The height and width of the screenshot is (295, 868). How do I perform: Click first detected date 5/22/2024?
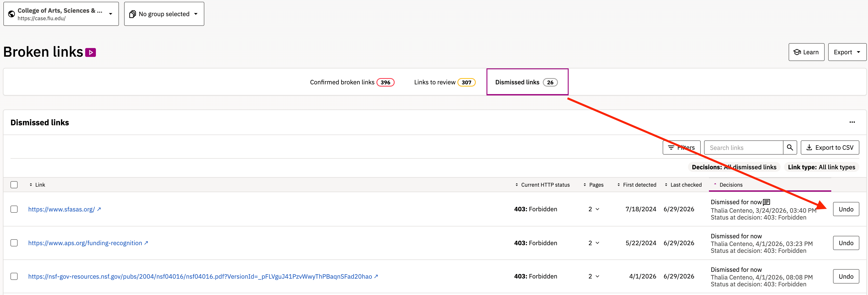(x=641, y=243)
